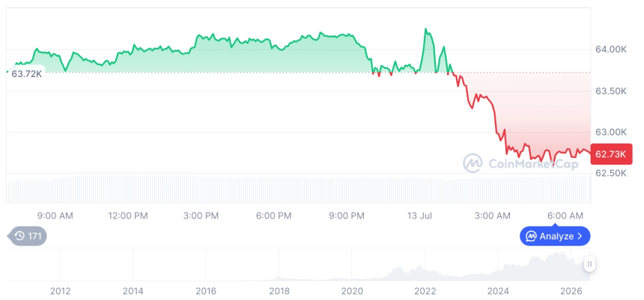Open the 171 history events badge
Screen dimensions: 644x300
[x=28, y=236]
